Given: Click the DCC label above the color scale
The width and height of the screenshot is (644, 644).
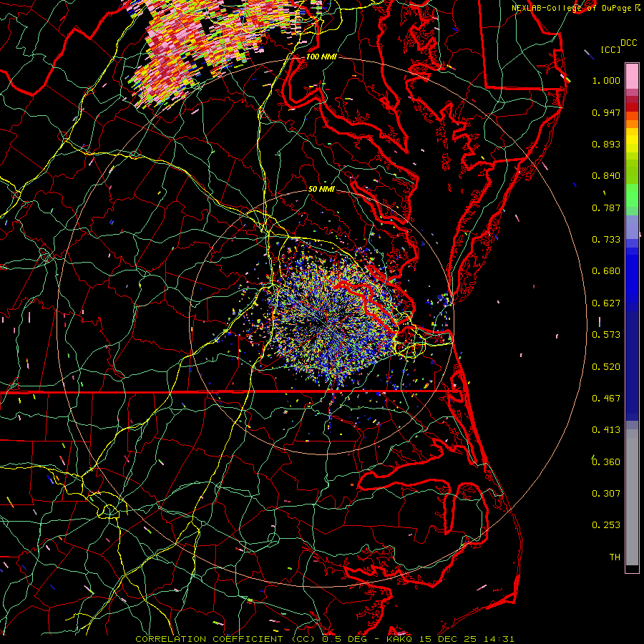Looking at the screenshot, I should 629,43.
